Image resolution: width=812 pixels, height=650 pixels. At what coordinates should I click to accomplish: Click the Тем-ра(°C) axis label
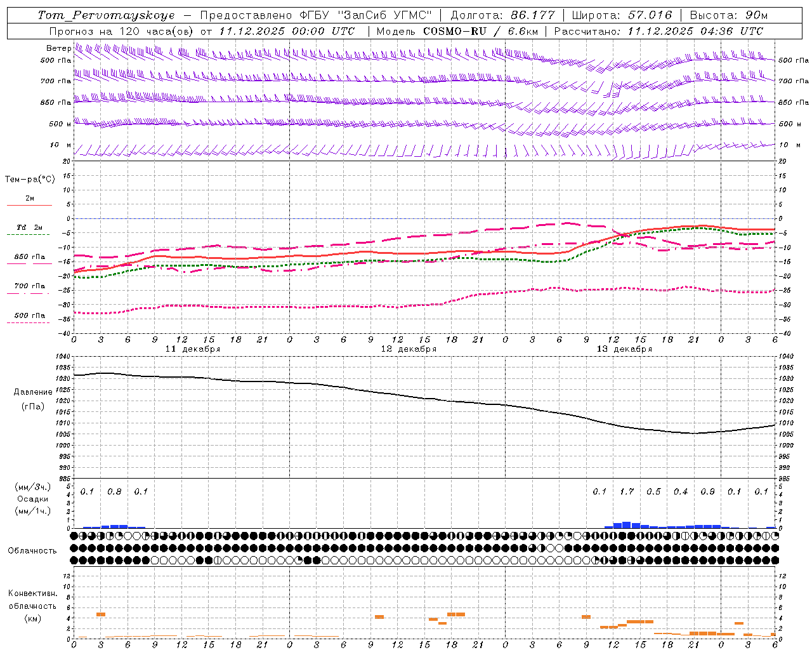pos(30,180)
